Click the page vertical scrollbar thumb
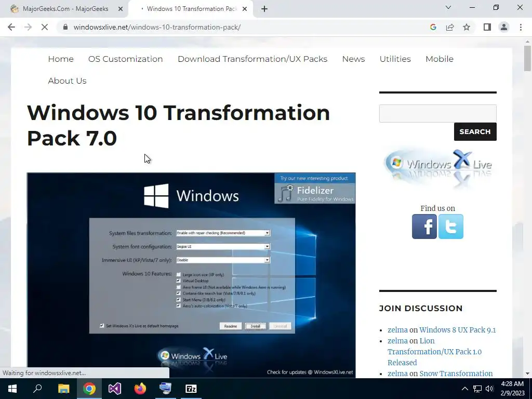 (x=527, y=58)
